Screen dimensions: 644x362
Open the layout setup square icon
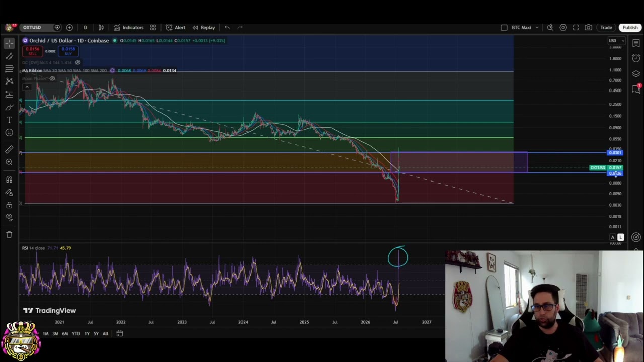click(504, 27)
